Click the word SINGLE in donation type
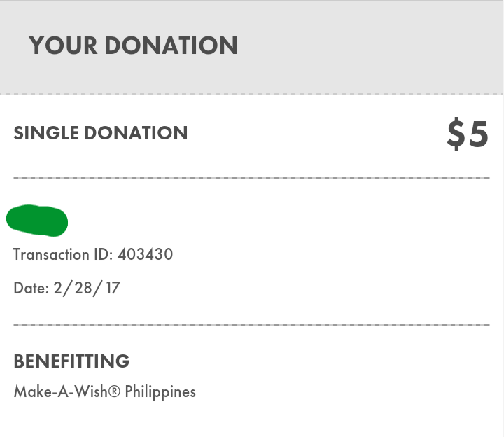 46,133
